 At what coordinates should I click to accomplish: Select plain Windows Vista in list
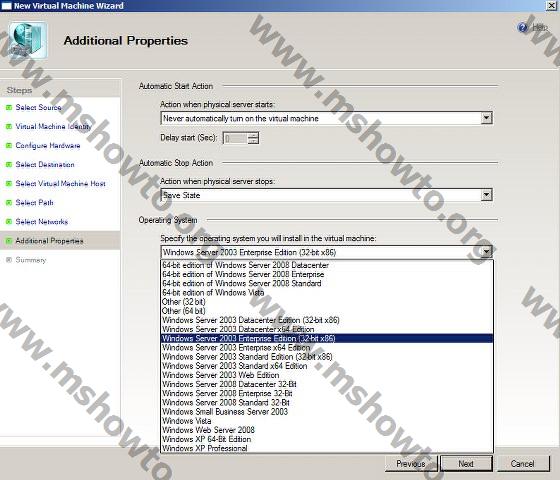327,421
